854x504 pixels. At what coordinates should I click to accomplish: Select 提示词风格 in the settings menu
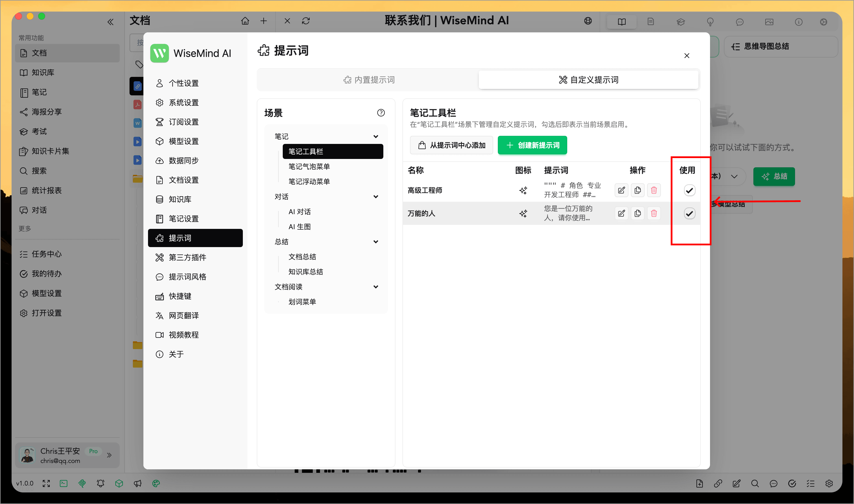click(x=187, y=277)
